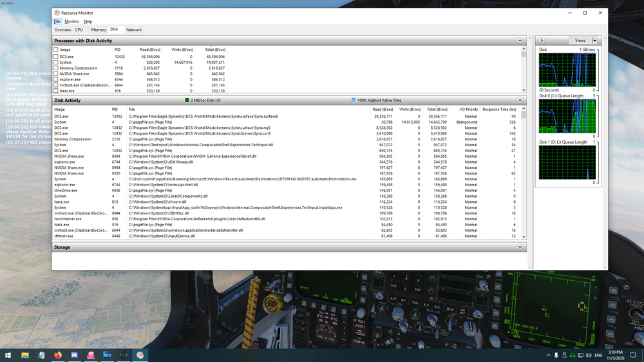Check the DCS.exe process checkbox
The height and width of the screenshot is (362, 644).
56,57
